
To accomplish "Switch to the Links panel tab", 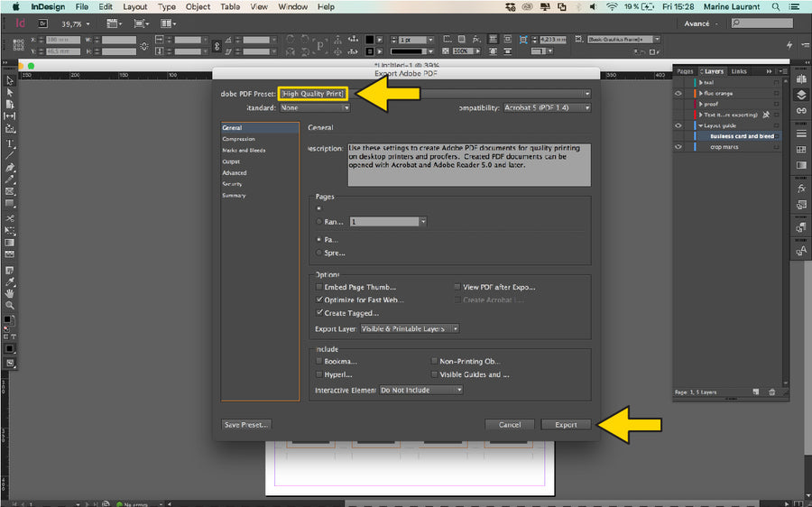I will click(739, 71).
